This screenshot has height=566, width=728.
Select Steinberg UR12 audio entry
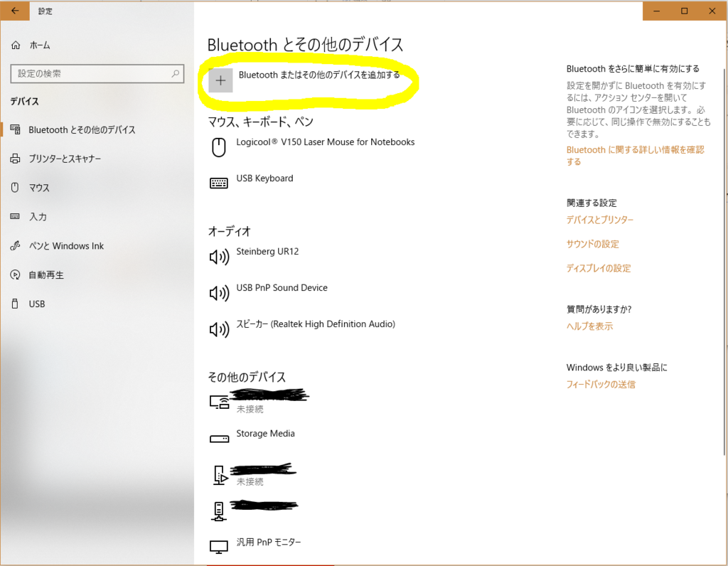point(267,251)
